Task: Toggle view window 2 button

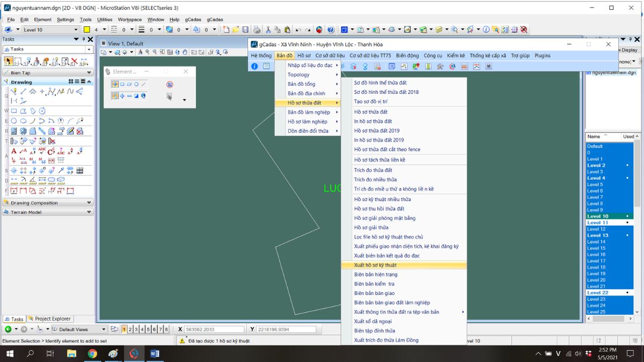Action: pos(130,329)
